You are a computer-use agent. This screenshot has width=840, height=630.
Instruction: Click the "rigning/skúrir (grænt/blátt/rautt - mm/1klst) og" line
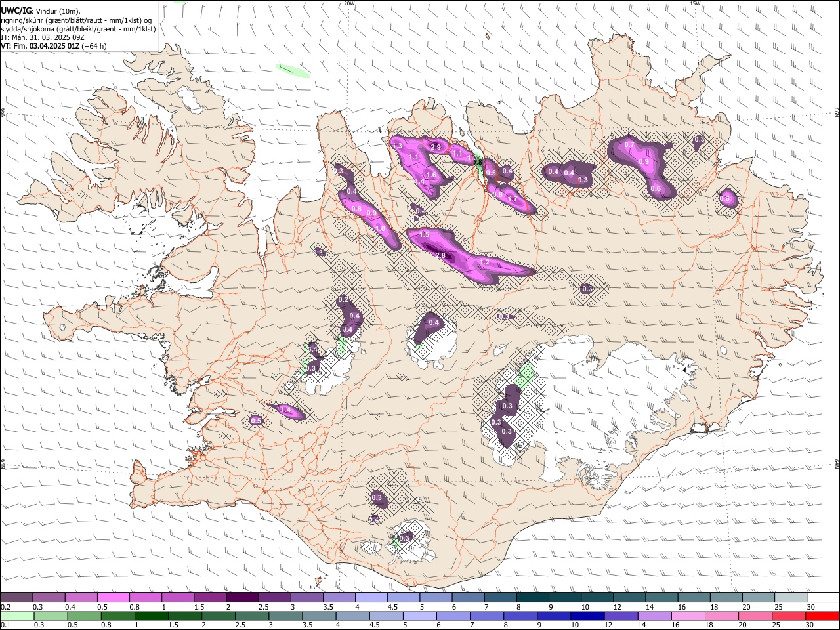tap(76, 20)
